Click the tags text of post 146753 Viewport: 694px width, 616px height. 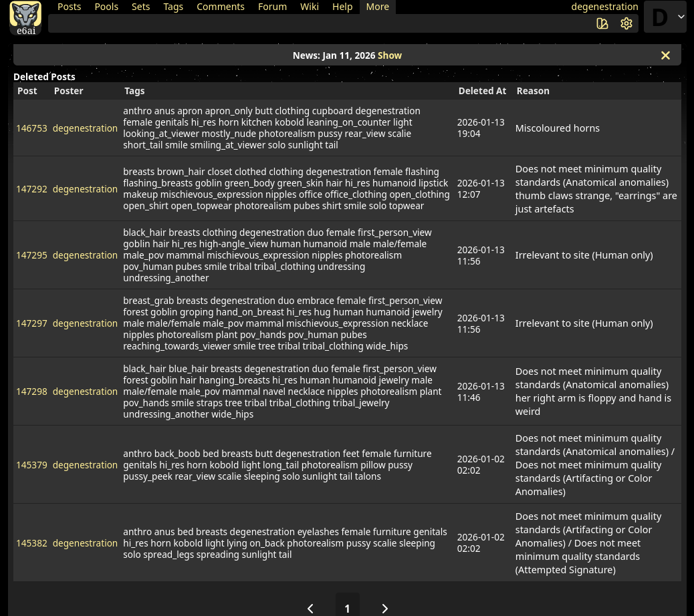[271, 128]
